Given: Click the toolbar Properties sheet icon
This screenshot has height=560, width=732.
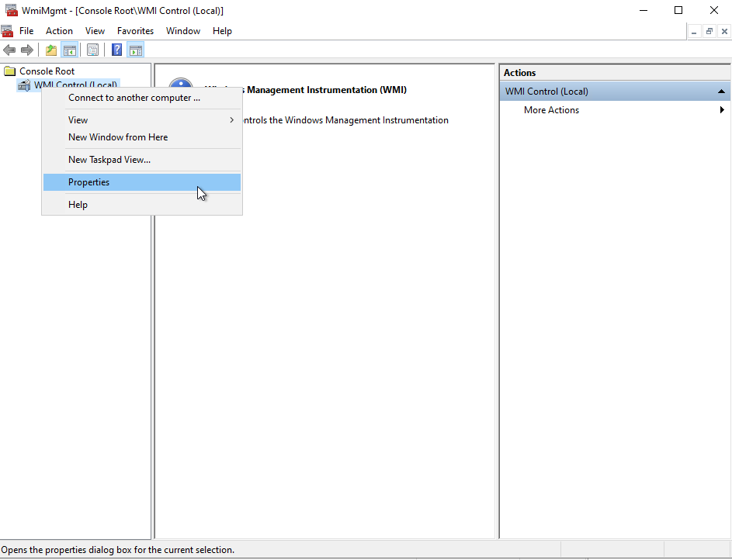Looking at the screenshot, I should (x=93, y=50).
